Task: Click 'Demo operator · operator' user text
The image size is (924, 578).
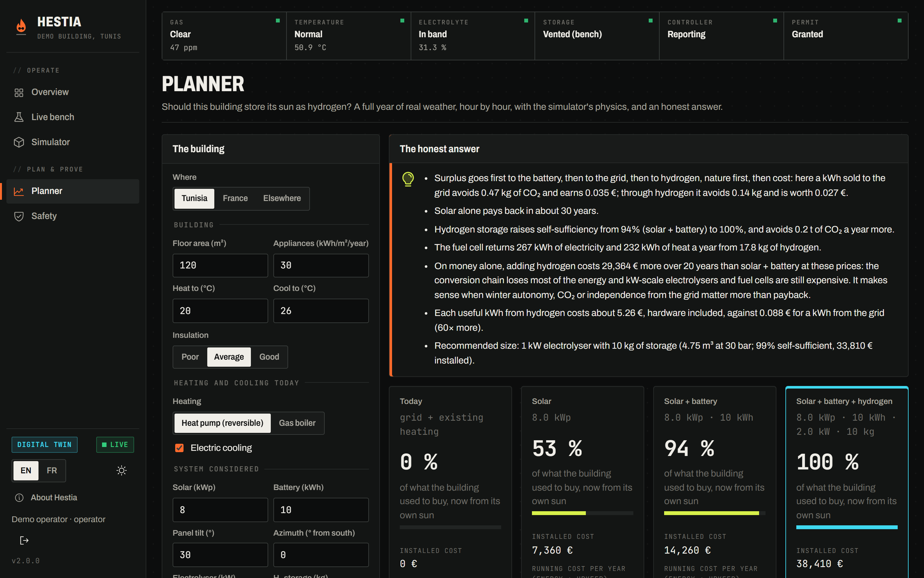Action: click(x=58, y=520)
